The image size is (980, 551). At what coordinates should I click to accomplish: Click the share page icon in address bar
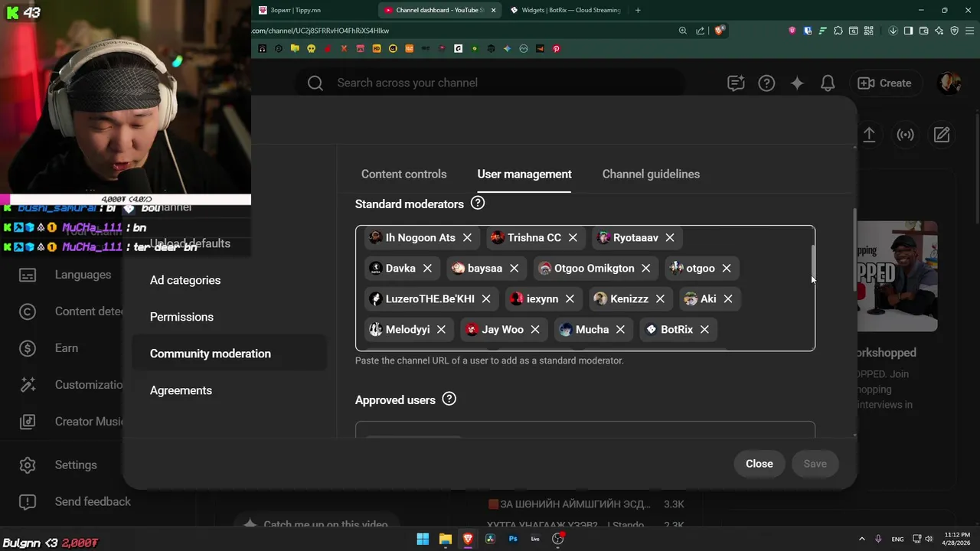point(700,31)
